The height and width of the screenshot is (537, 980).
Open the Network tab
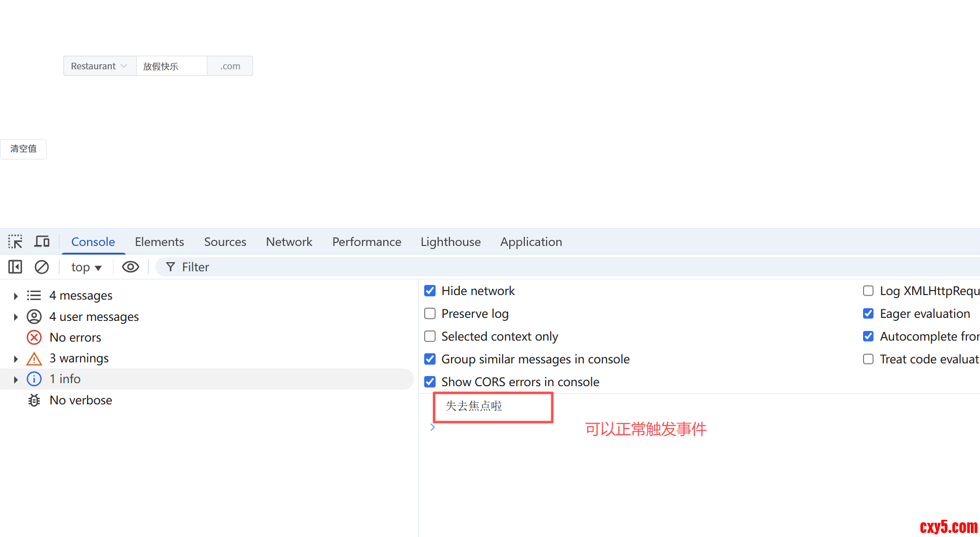click(289, 242)
